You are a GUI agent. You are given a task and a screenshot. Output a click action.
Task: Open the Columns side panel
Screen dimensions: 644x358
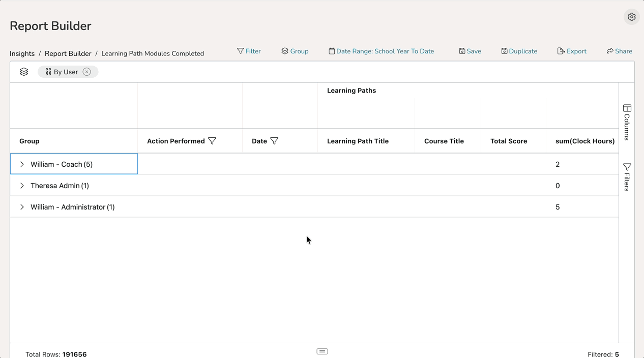click(x=627, y=122)
